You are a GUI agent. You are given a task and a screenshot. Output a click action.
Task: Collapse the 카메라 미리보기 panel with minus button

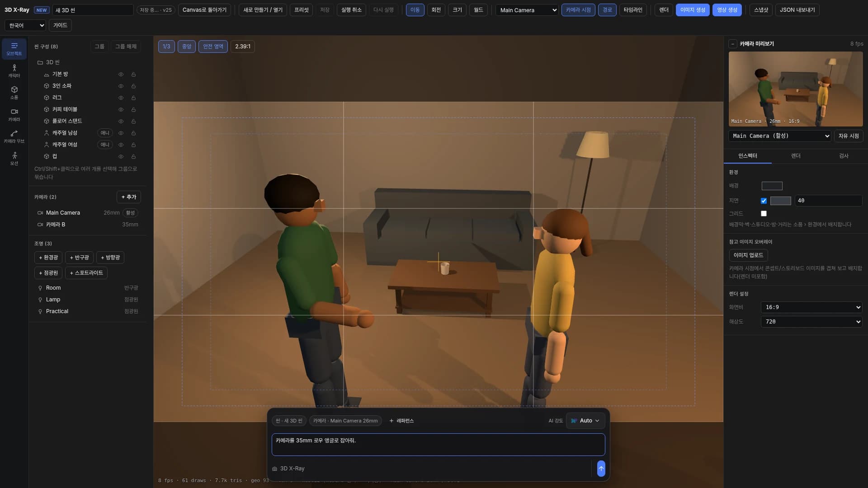tap(733, 44)
